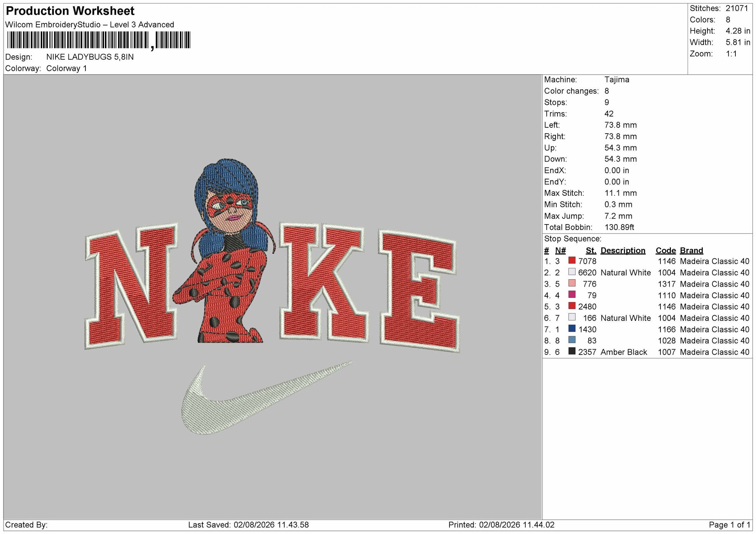The image size is (756, 534).
Task: Click the 'Stop Sequence:' label
Action: click(573, 239)
